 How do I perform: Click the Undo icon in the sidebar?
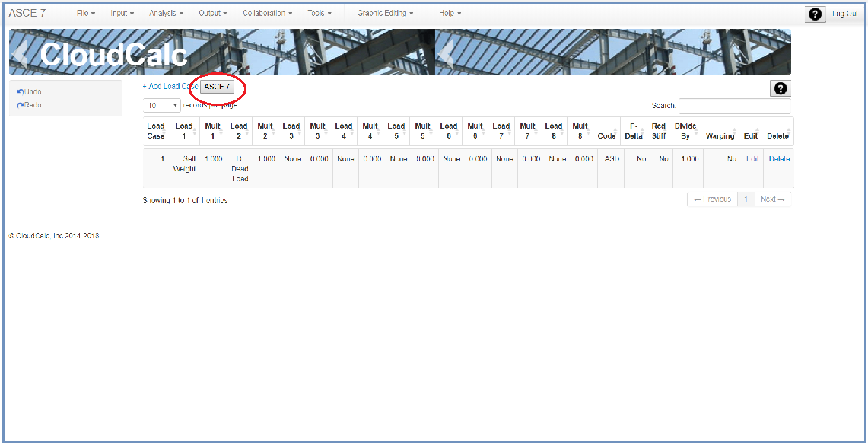[x=21, y=91]
